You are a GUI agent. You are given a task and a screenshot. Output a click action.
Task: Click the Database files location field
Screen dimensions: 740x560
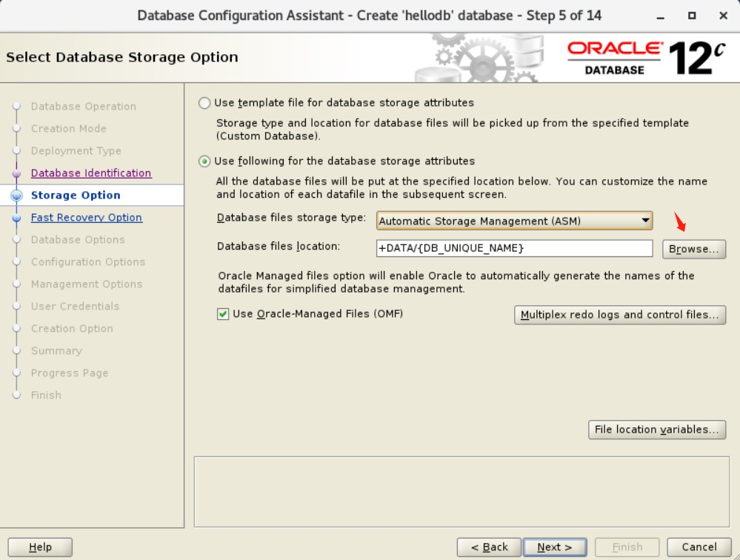(x=514, y=248)
